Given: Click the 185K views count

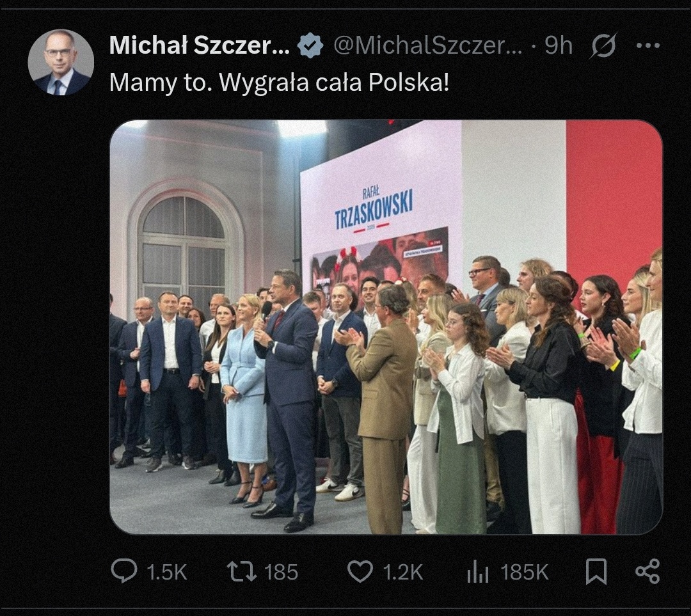Looking at the screenshot, I should pyautogui.click(x=525, y=571).
